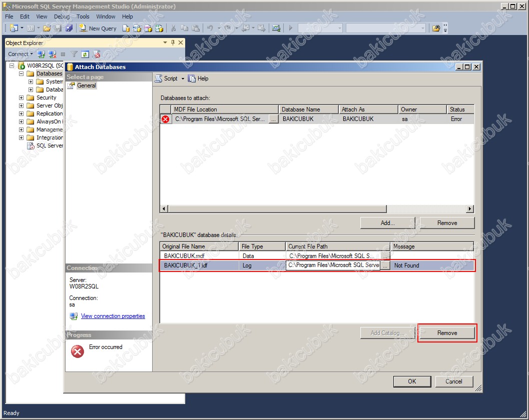Click the Save All toolbar icon
The height and width of the screenshot is (420, 529).
(69, 28)
